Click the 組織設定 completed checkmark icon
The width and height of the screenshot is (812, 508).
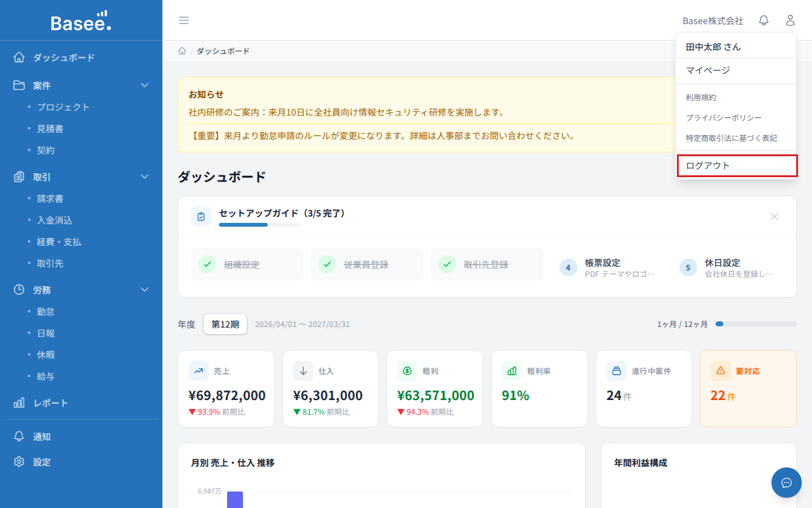(207, 264)
